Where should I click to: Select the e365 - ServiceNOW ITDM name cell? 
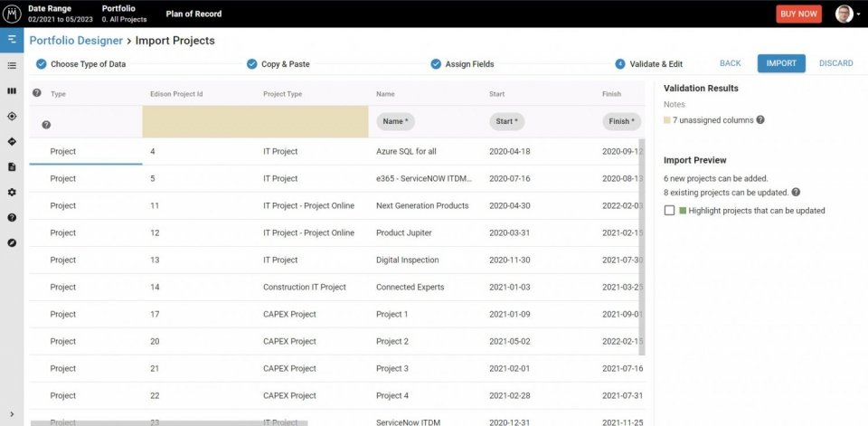click(x=424, y=178)
